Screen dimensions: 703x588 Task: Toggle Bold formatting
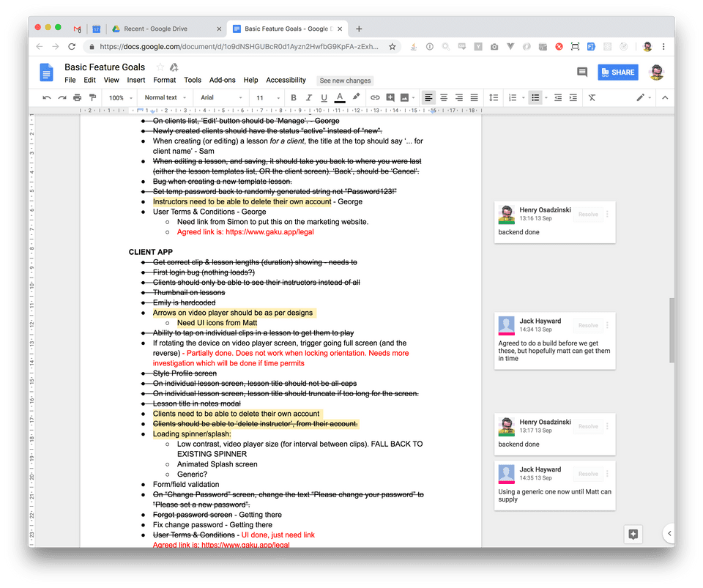click(x=294, y=97)
